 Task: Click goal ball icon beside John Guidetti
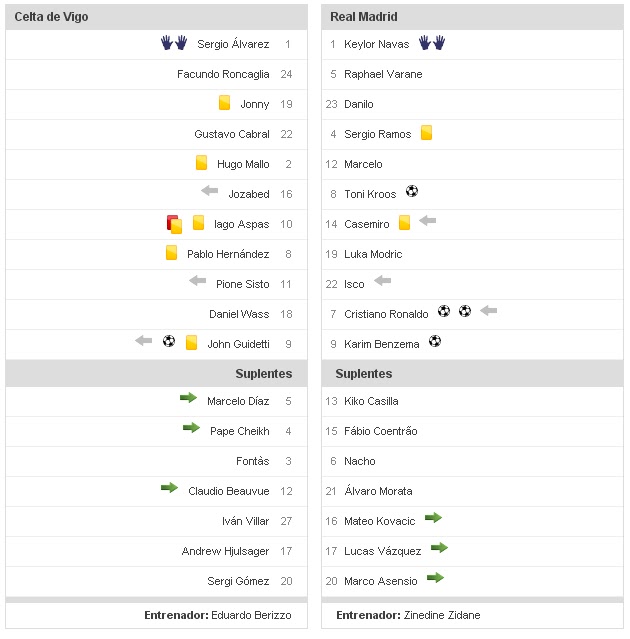coord(168,342)
